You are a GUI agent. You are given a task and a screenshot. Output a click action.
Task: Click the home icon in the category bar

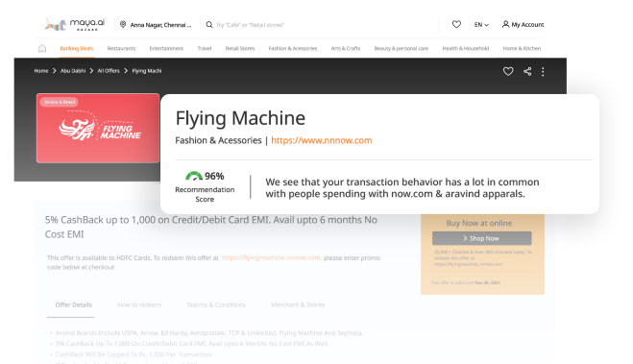(42, 48)
